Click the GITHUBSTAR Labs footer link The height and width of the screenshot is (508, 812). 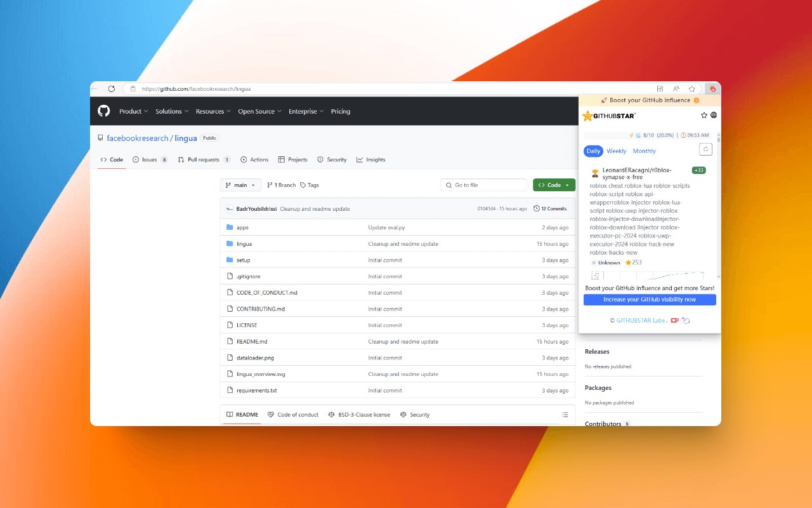pyautogui.click(x=641, y=321)
